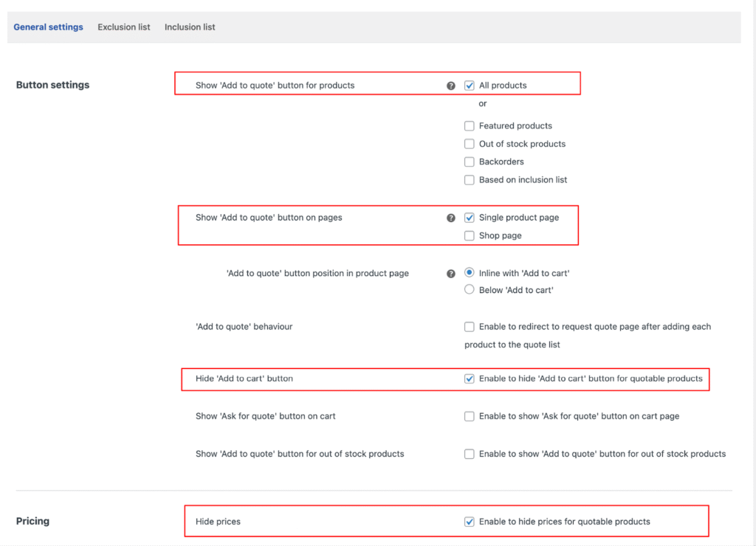The image size is (756, 546).
Task: Check 'Add to quote' for out of stock products
Action: [x=470, y=454]
